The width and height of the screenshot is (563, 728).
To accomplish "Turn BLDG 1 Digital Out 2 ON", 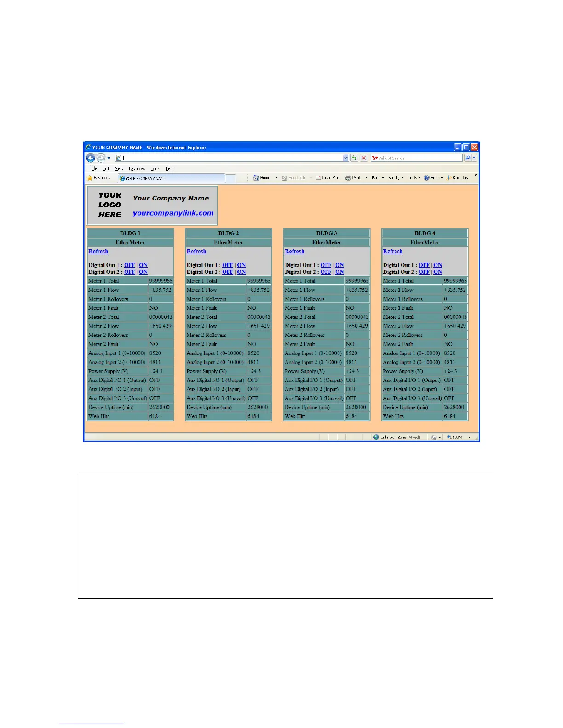I will coord(143,272).
